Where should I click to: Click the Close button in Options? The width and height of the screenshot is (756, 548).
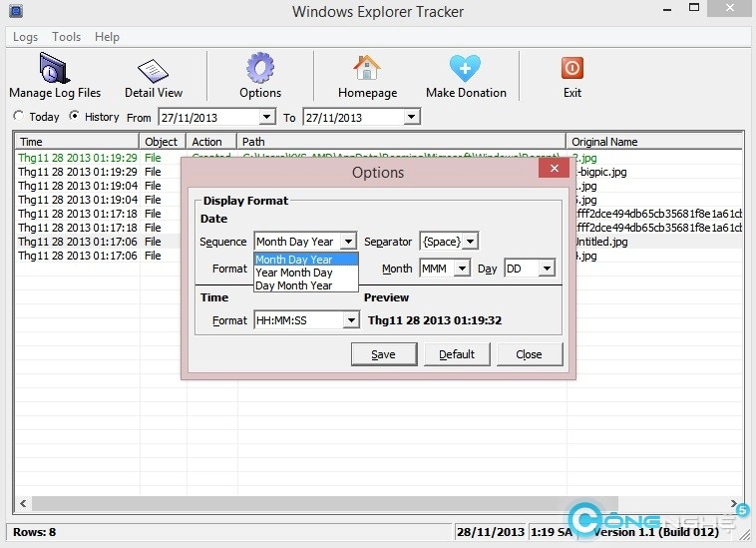click(x=530, y=354)
